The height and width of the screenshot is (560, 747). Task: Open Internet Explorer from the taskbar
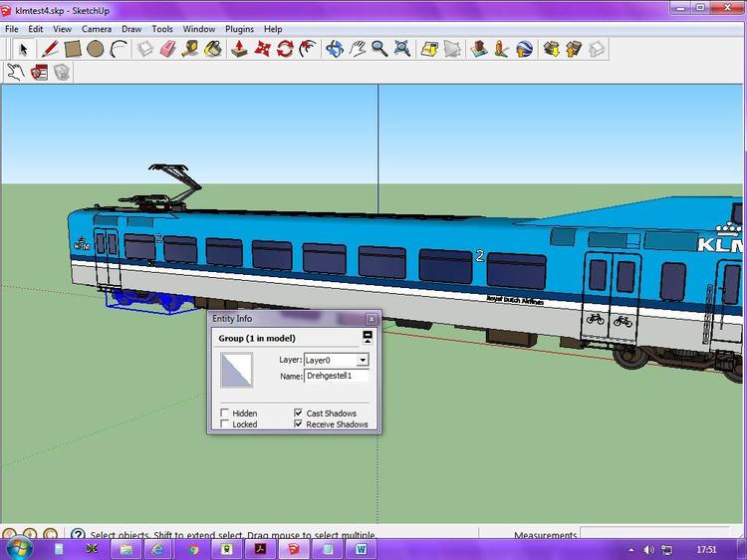tap(157, 549)
